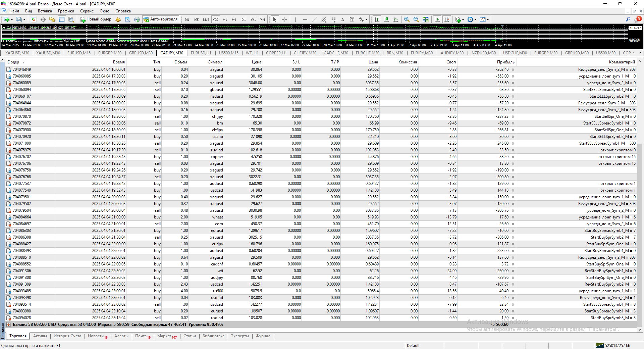Open the Strategy Tester icon

pyautogui.click(x=71, y=19)
